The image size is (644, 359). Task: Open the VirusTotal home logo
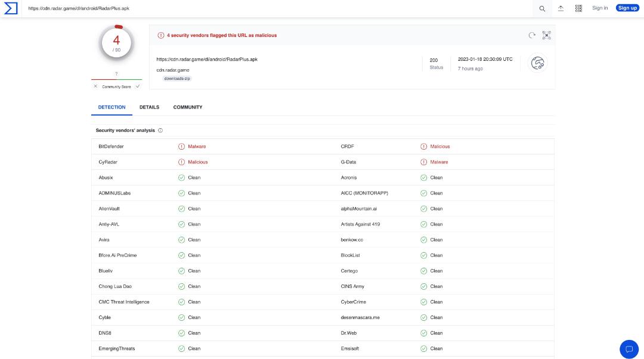[11, 8]
